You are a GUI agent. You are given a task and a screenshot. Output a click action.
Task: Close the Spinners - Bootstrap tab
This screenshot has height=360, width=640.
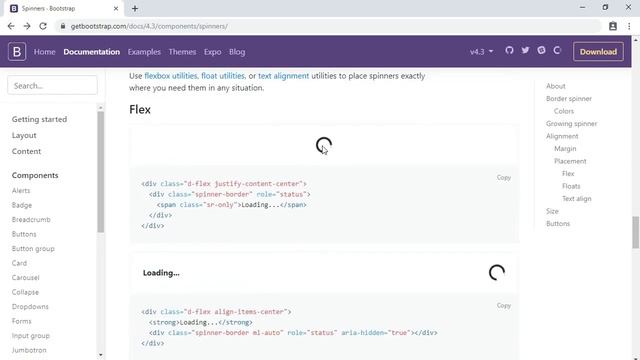click(116, 8)
